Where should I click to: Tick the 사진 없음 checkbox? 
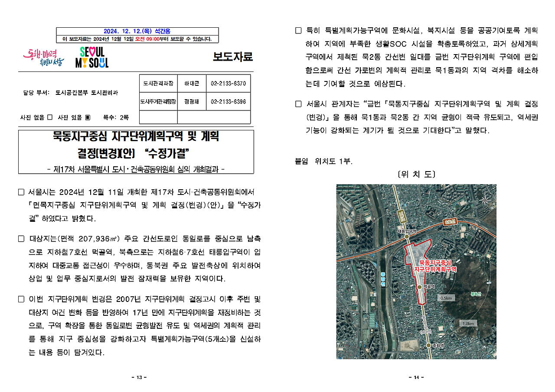click(49, 117)
